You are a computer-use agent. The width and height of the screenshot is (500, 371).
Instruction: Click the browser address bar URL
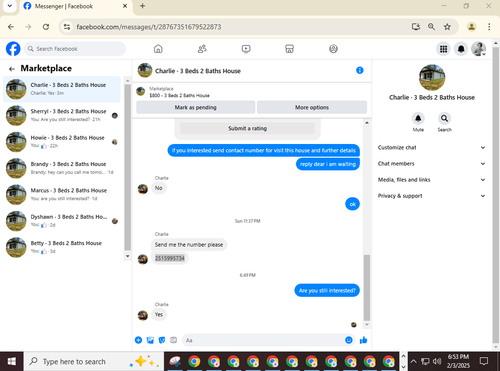click(x=149, y=27)
